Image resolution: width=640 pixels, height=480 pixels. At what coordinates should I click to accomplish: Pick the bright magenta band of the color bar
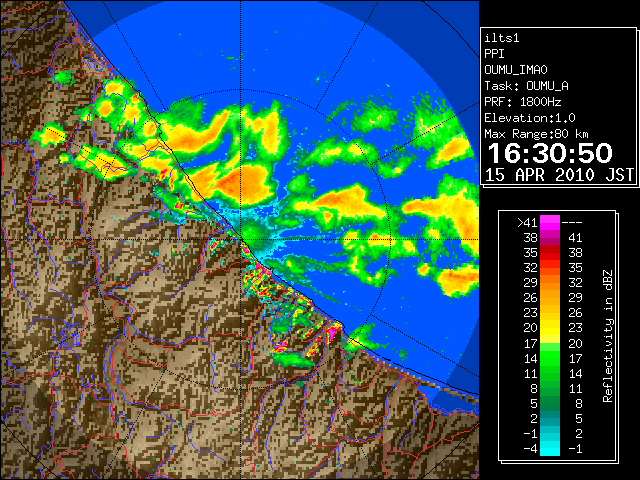pyautogui.click(x=550, y=223)
